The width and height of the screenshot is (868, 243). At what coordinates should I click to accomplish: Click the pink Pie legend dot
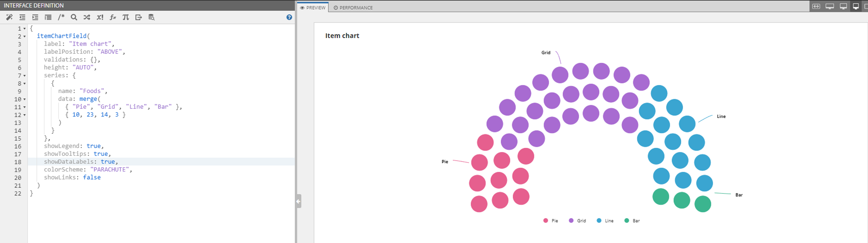(545, 220)
